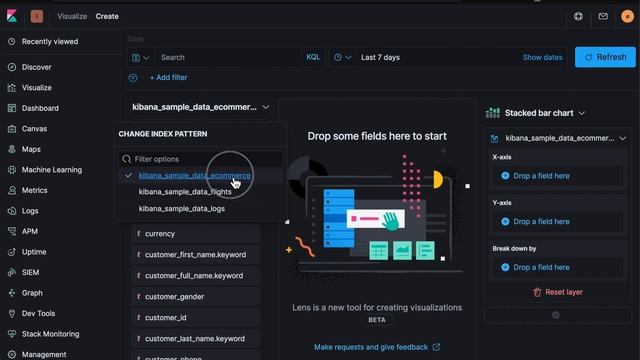640x360 pixels.
Task: Click the Logs icon in sidebar
Action: (x=12, y=211)
